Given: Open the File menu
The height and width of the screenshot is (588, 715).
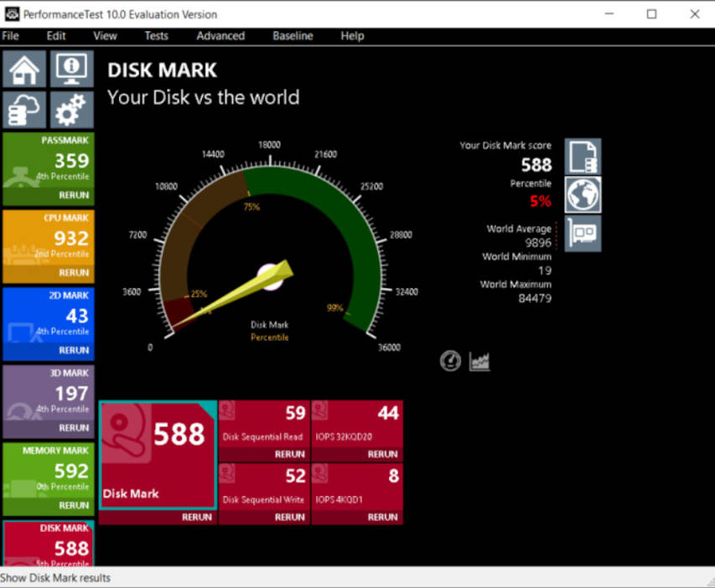Looking at the screenshot, I should (11, 36).
